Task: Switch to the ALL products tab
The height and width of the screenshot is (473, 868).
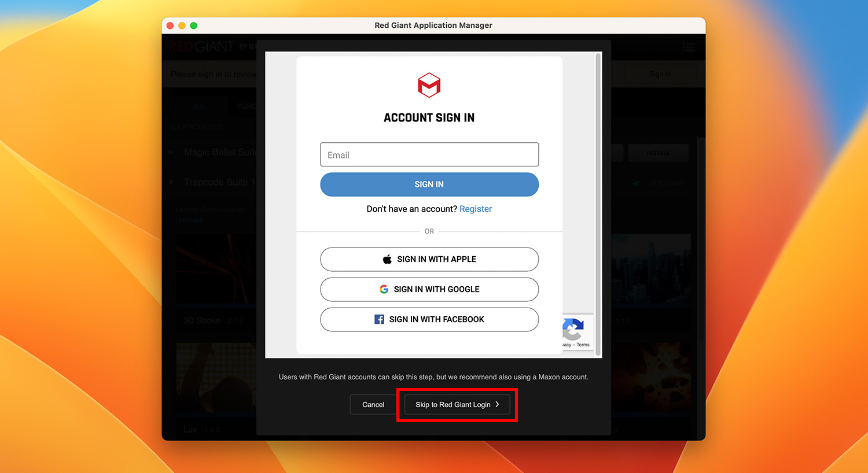Action: [x=198, y=106]
